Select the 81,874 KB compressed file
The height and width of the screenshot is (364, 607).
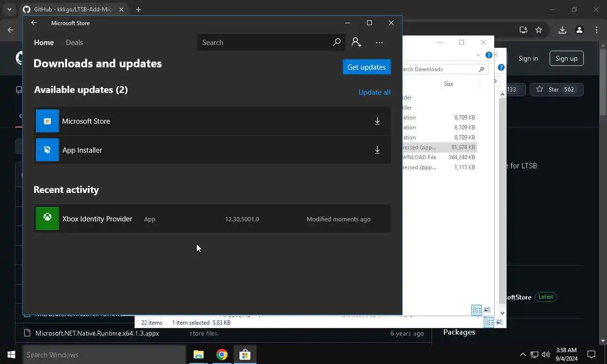[440, 147]
